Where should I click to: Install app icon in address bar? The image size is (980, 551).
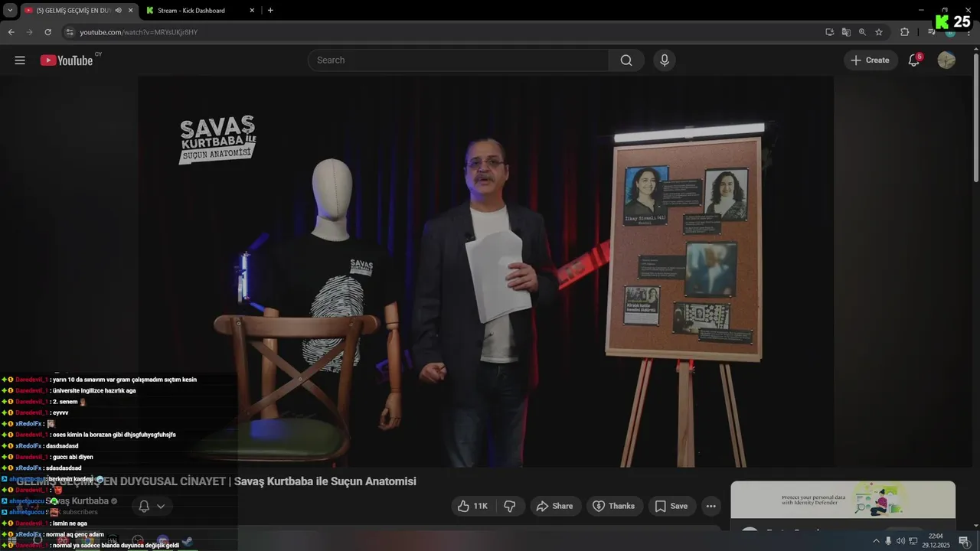tap(829, 32)
